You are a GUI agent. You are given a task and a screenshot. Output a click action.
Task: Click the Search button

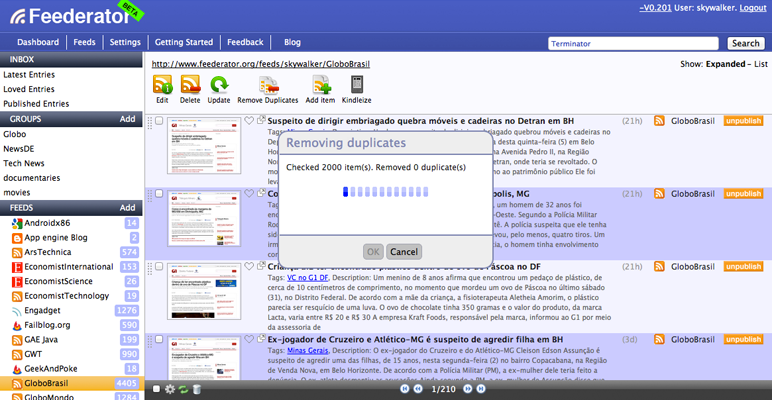(745, 43)
